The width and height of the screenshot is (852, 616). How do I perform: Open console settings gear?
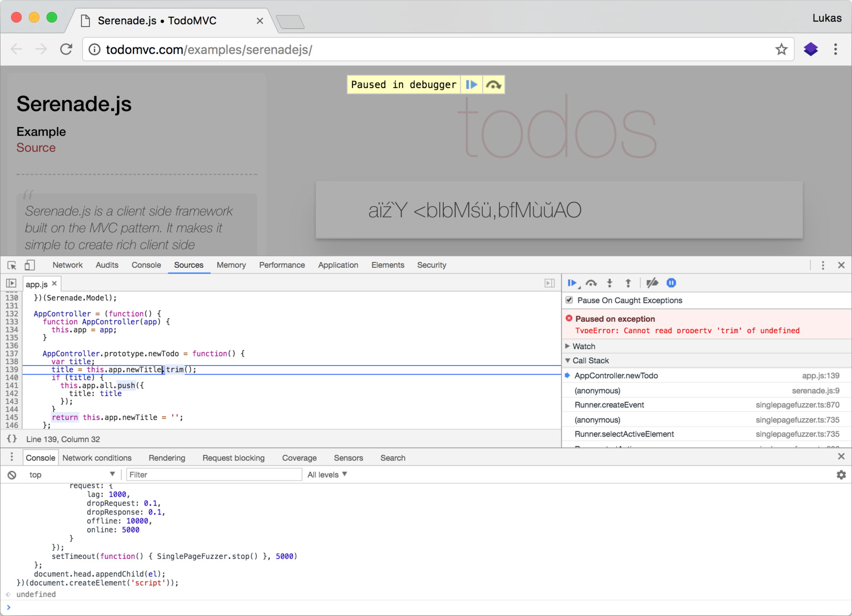[x=841, y=475]
